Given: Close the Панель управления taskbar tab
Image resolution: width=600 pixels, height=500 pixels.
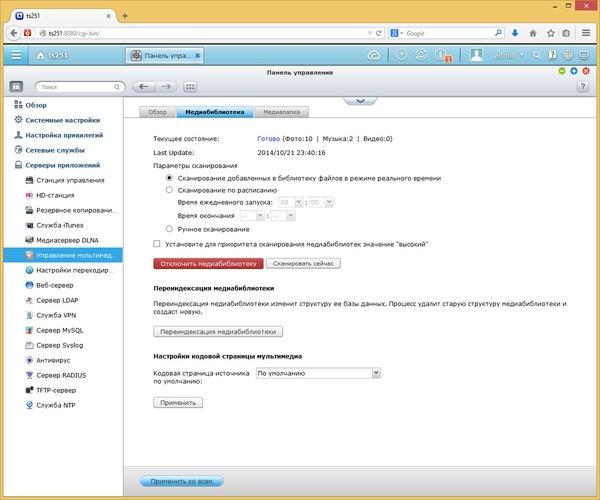Looking at the screenshot, I should (197, 55).
